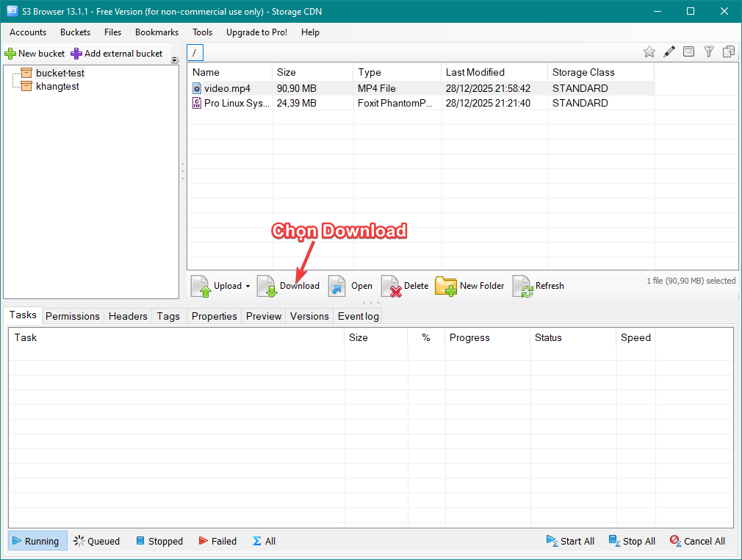Click the New bucket button
This screenshot has height=560, width=742.
click(35, 54)
